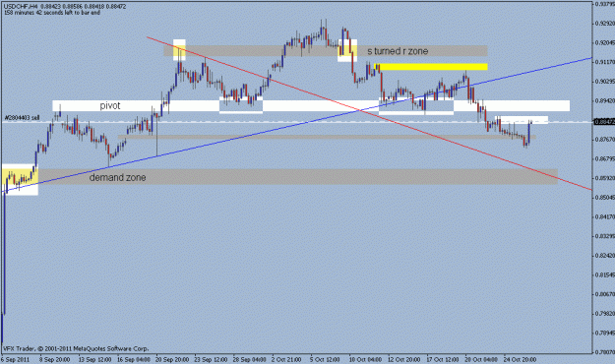Viewport: 615px width, 364px height.
Task: Select the 's turned r zone' label
Action: tap(398, 51)
